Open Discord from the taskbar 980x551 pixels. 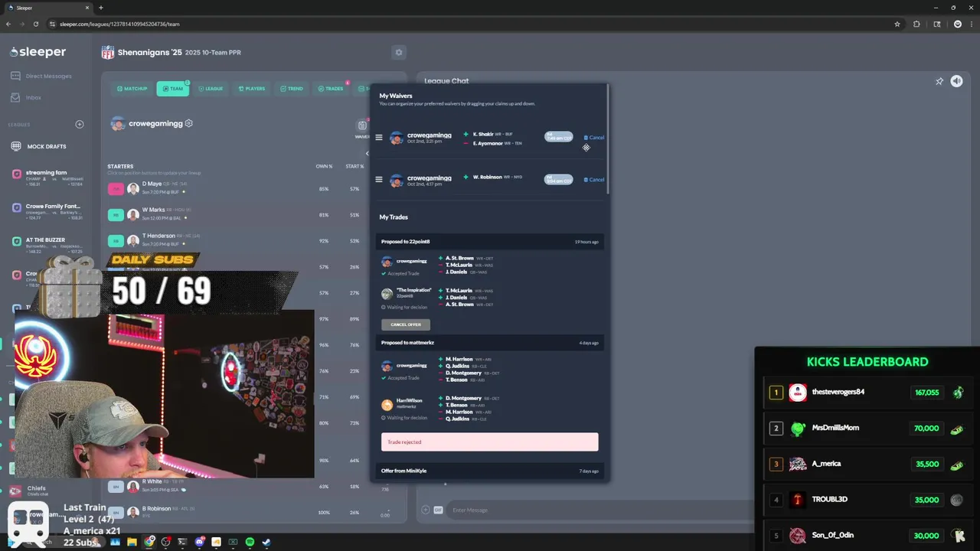199,542
